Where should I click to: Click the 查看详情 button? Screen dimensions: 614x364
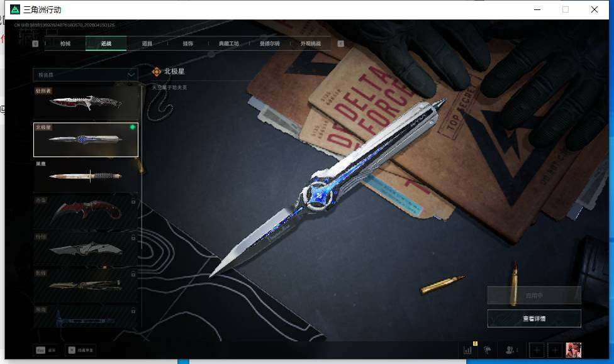pyautogui.click(x=534, y=319)
